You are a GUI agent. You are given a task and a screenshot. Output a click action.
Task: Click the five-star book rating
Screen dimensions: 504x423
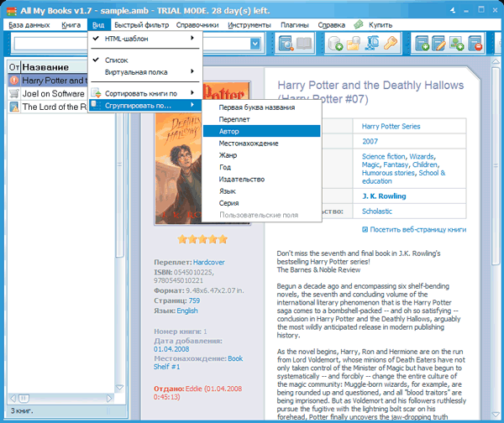pyautogui.click(x=201, y=239)
